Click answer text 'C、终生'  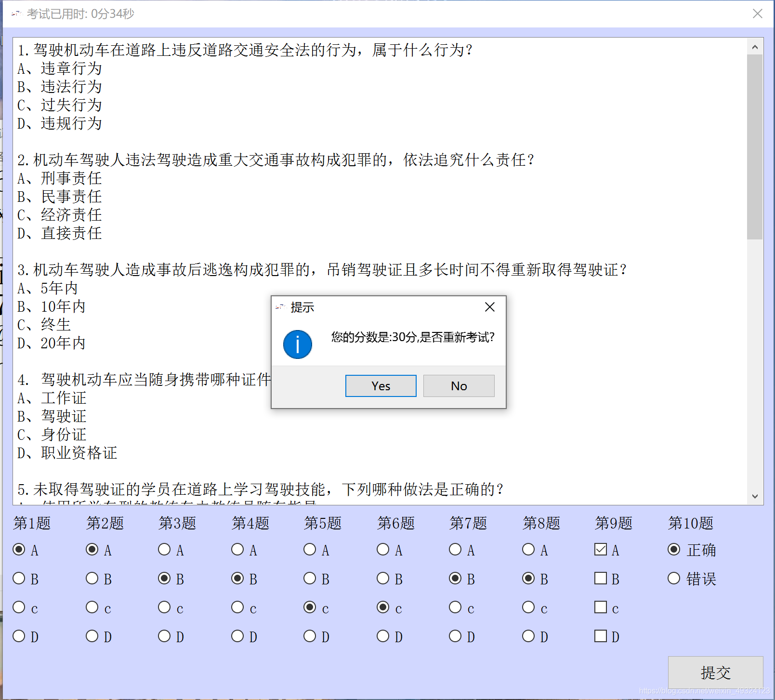[44, 325]
